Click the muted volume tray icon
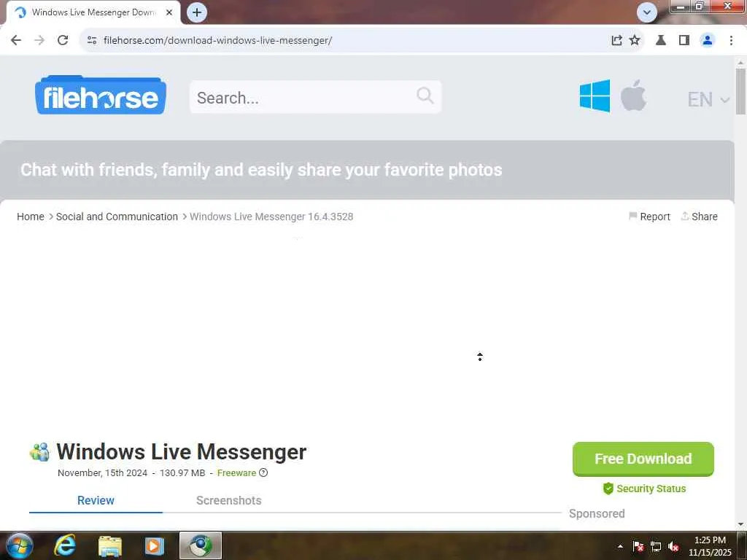This screenshot has height=560, width=747. [673, 546]
